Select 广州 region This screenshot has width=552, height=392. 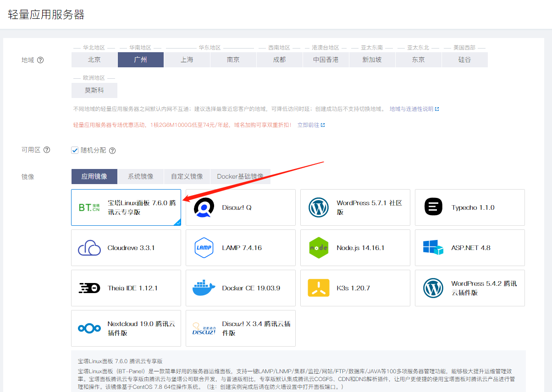click(141, 60)
